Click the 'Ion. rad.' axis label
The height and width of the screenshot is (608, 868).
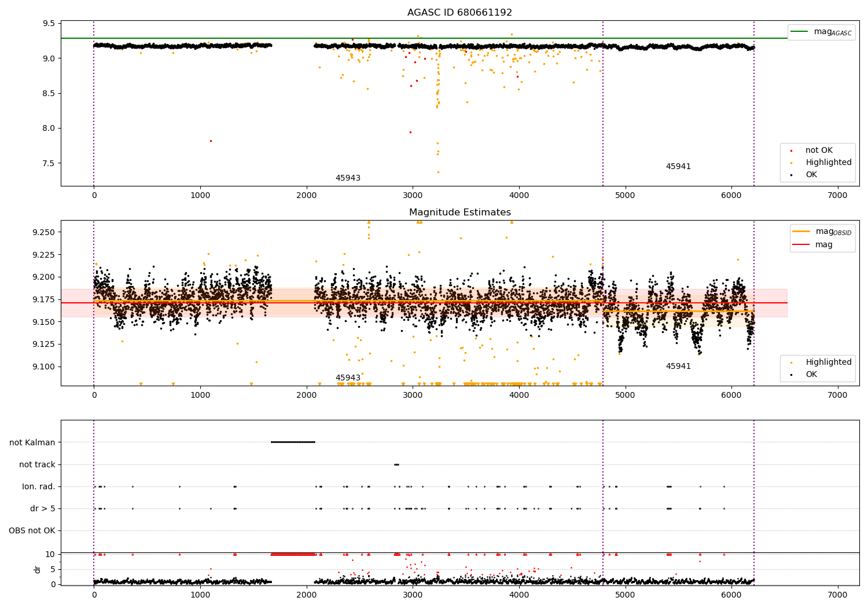39,486
